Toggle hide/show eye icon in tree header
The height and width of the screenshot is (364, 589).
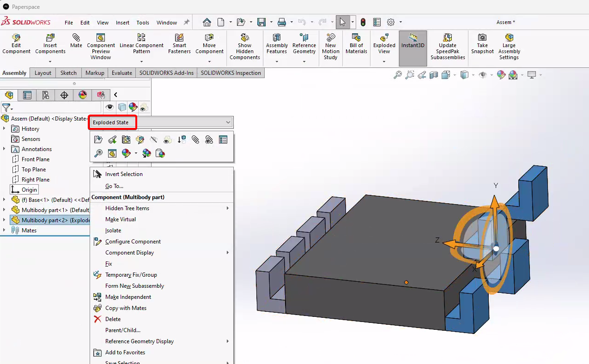[109, 107]
